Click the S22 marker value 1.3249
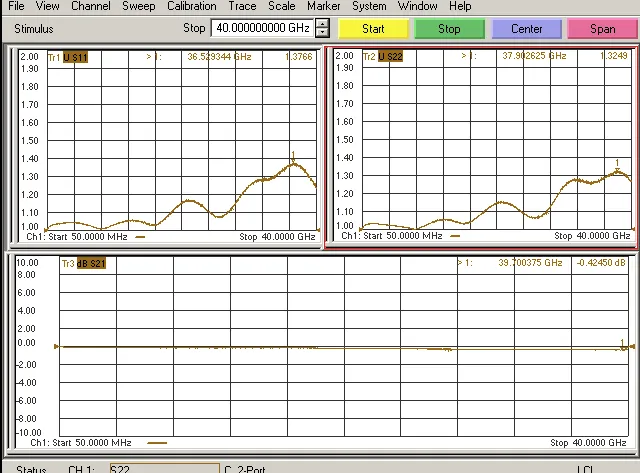This screenshot has width=640, height=473. pos(614,56)
